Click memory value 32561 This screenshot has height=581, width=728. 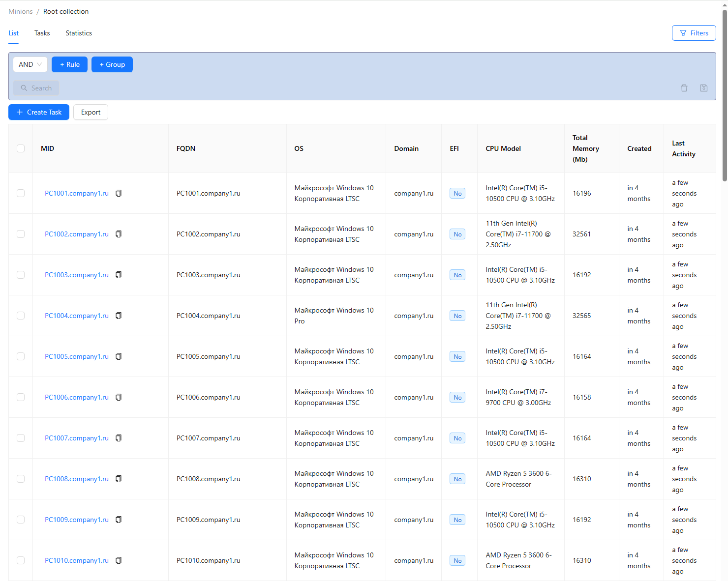click(x=581, y=234)
